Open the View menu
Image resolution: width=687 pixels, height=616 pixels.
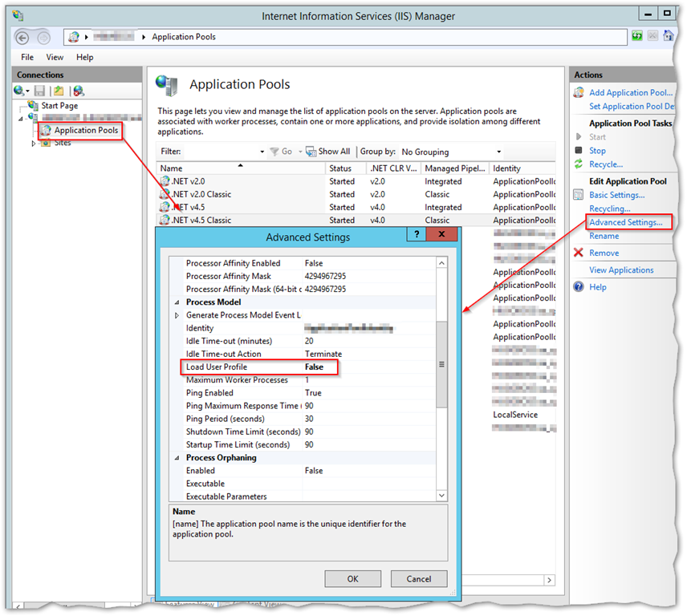click(55, 58)
